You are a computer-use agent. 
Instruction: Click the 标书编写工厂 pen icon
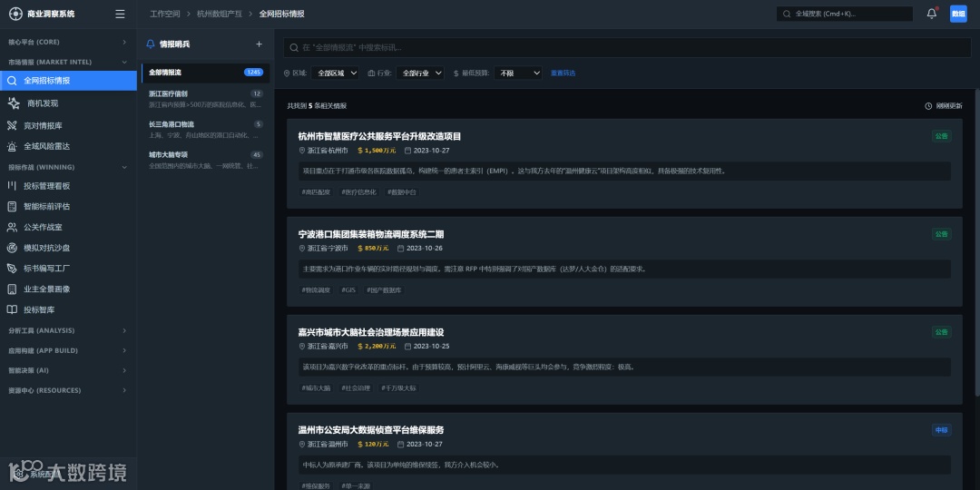click(12, 268)
